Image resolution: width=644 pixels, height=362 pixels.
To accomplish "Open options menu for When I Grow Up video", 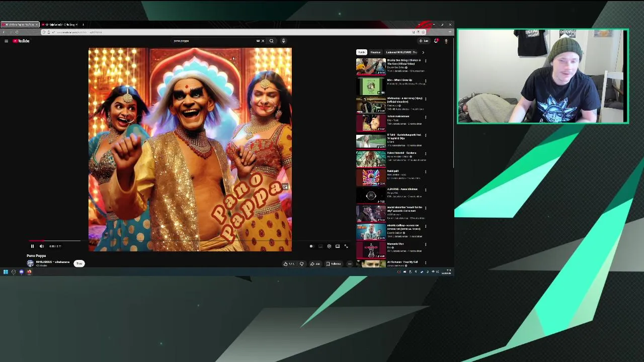I will coord(426,80).
